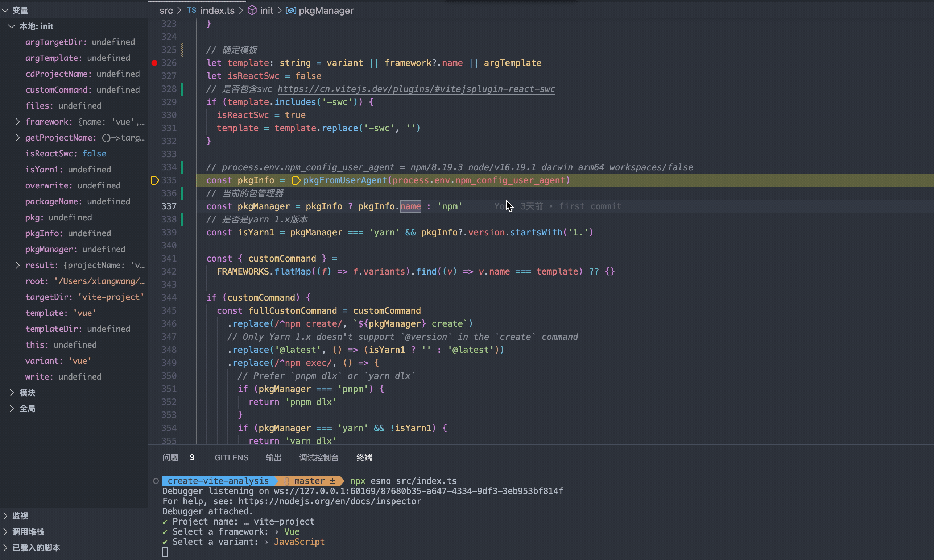Screen dimensions: 934x560
Task: Click the problems count badge showing 9
Action: [x=192, y=457]
